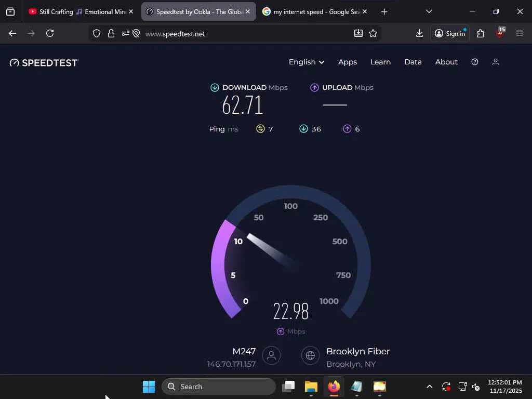532x399 pixels.
Task: Open the Data menu item
Action: point(413,62)
